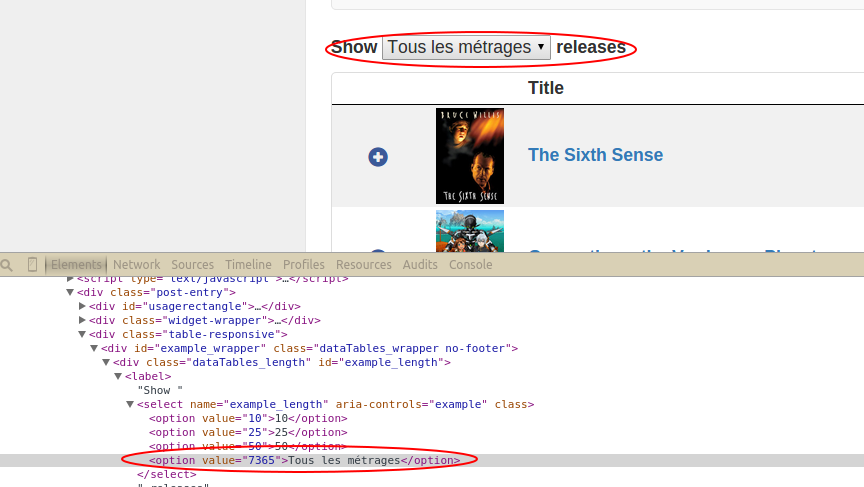Open the Audits tab

pyautogui.click(x=420, y=265)
